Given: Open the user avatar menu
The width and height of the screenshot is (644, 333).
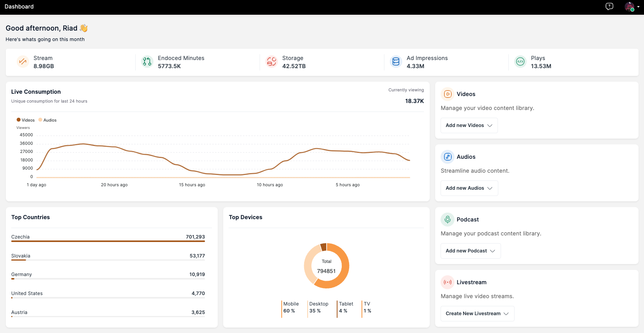Looking at the screenshot, I should 629,7.
